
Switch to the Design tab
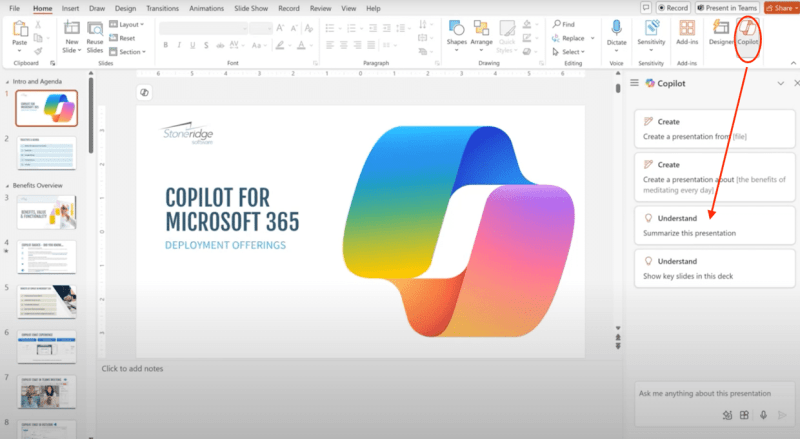pos(125,8)
